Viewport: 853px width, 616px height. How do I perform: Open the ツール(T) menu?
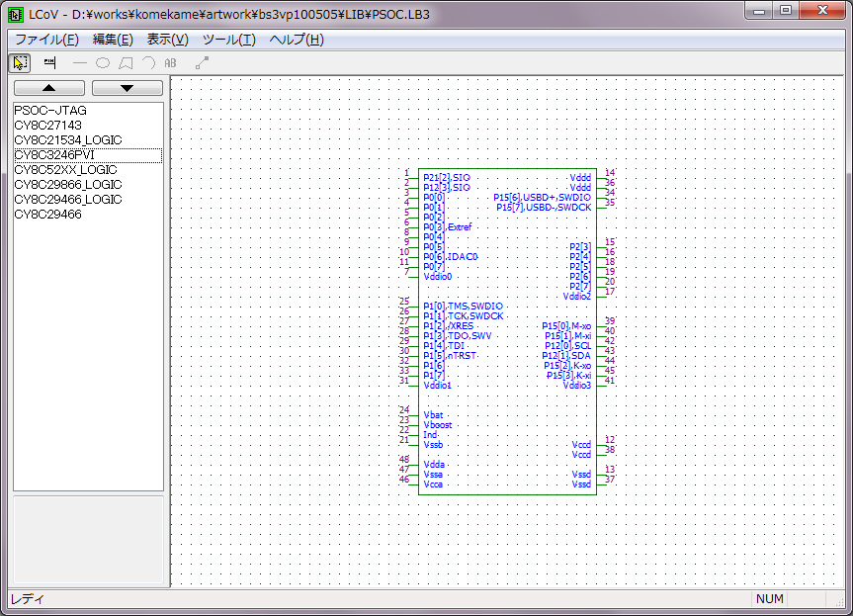point(229,40)
